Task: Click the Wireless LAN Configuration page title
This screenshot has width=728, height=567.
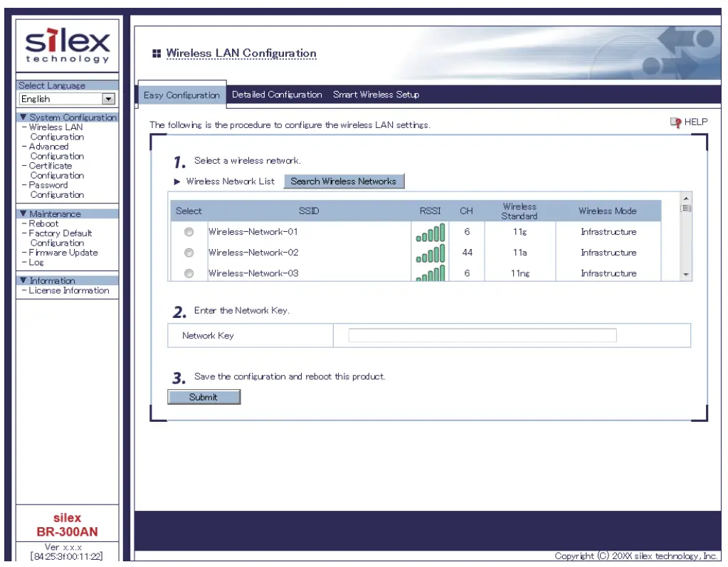Action: (x=241, y=53)
